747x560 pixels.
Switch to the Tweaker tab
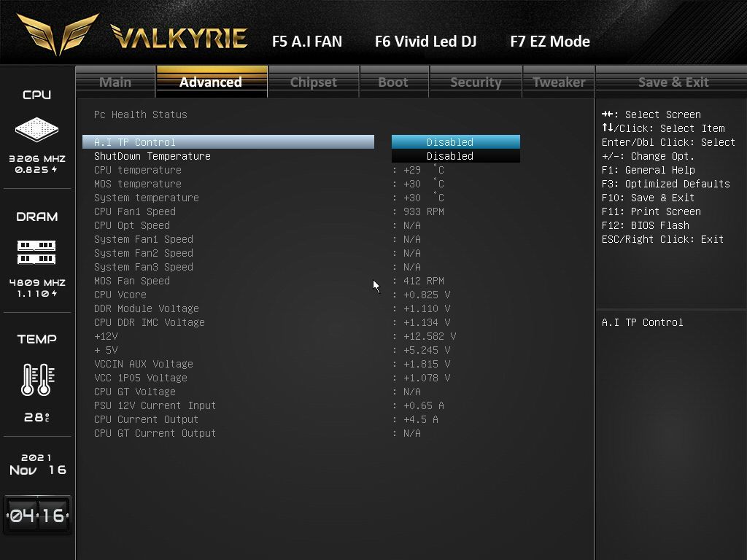[558, 82]
